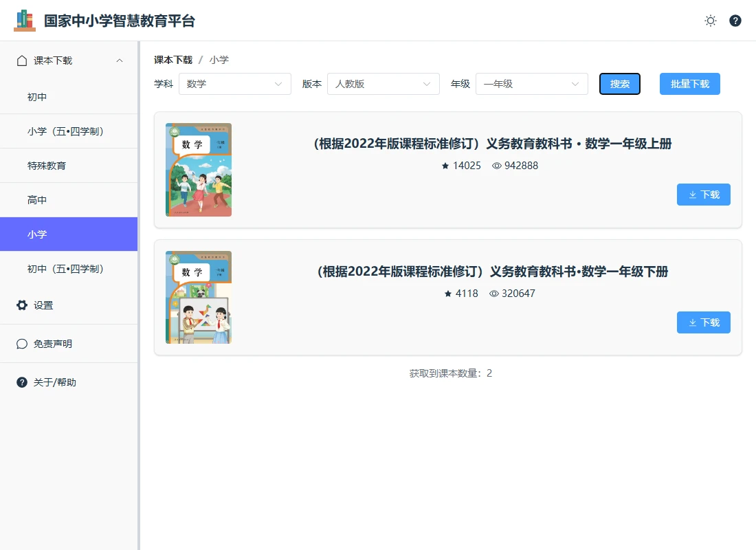This screenshot has width=756, height=550.
Task: Download the 一年级上册 math textbook
Action: click(703, 195)
